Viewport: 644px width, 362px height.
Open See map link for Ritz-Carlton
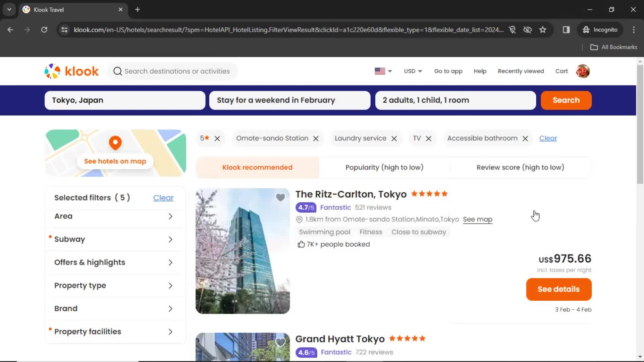478,219
